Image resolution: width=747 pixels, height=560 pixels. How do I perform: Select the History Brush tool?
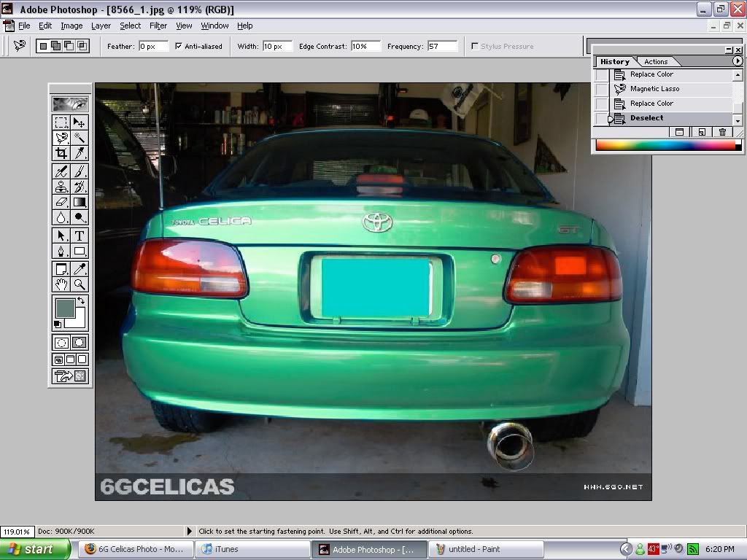pos(79,187)
